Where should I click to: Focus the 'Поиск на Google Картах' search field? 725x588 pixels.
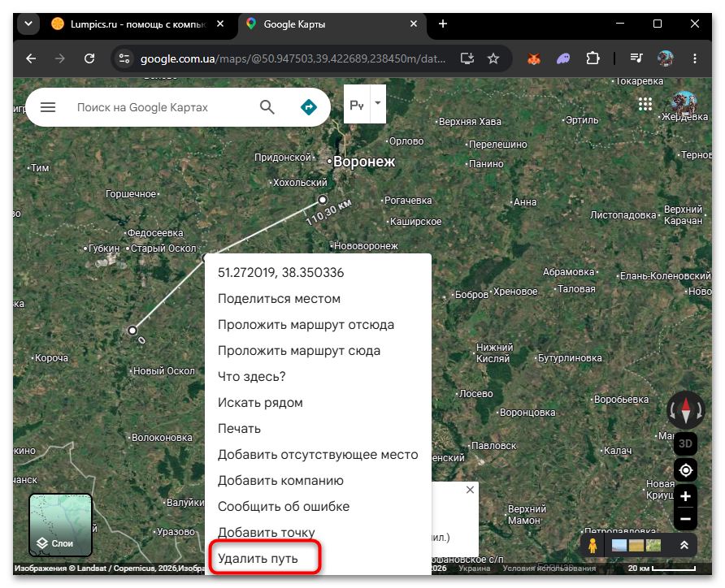pyautogui.click(x=142, y=108)
